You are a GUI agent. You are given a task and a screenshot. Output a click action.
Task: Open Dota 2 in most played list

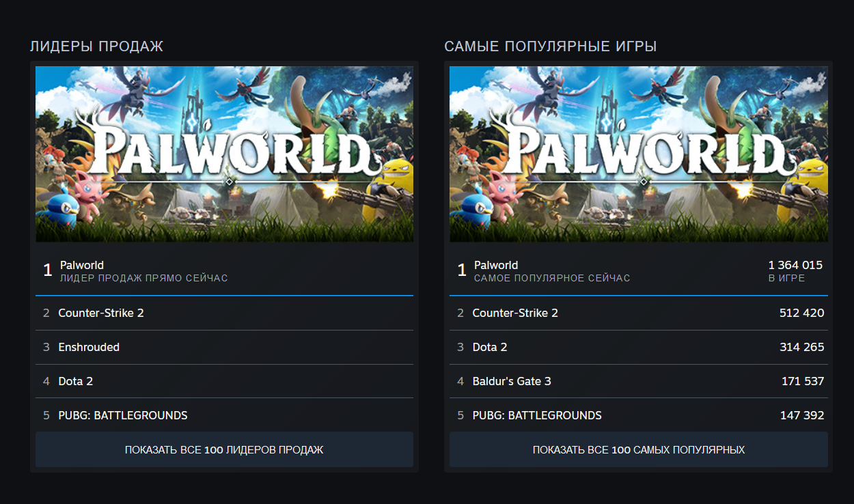coord(639,347)
